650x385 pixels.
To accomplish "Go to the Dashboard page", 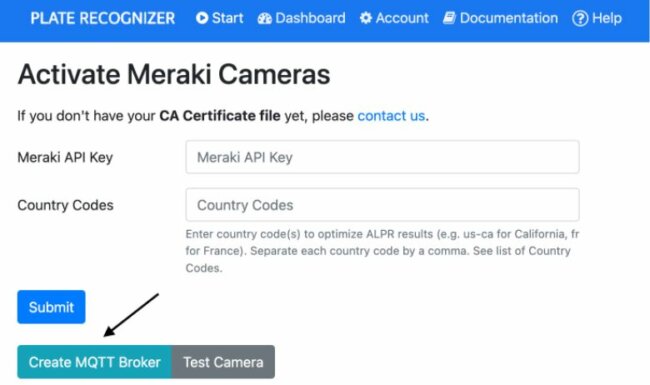I will tap(301, 18).
